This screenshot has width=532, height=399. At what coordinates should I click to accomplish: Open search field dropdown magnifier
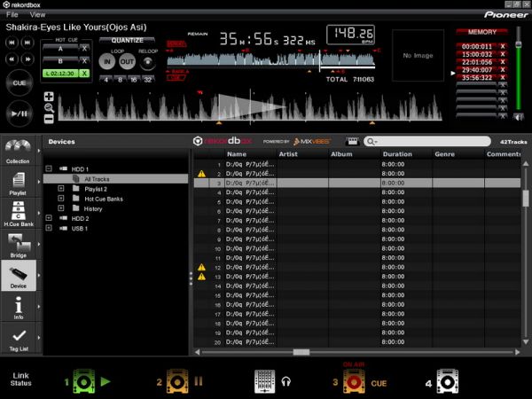pos(372,142)
